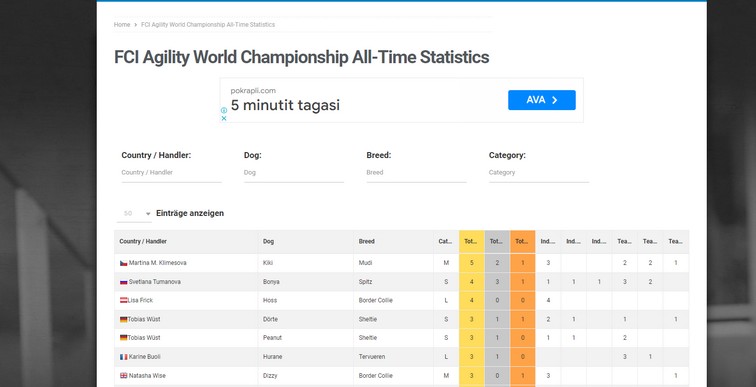Sort by the orange bronze total header
This screenshot has width=756, height=387.
[x=523, y=242]
